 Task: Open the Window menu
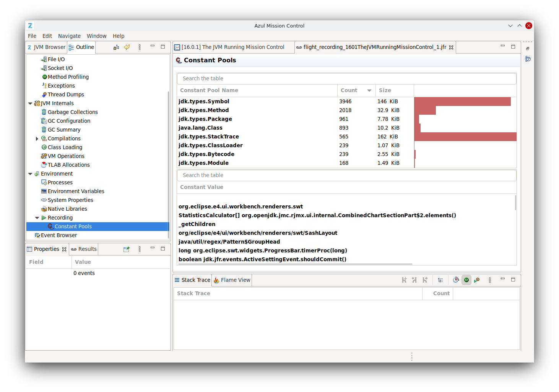[x=96, y=36]
